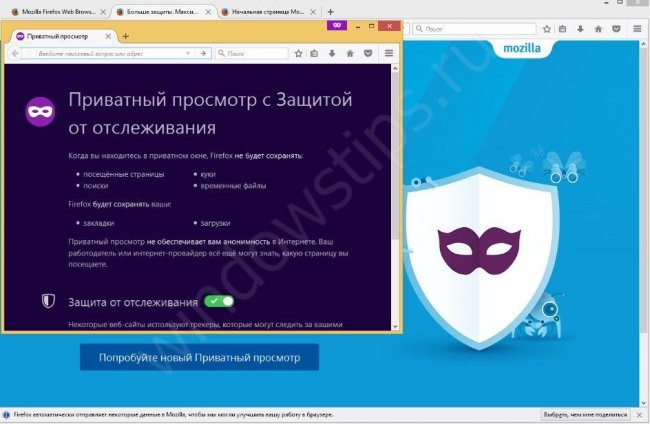
Task: Open bookmarks list icon in private window
Action: [x=314, y=53]
